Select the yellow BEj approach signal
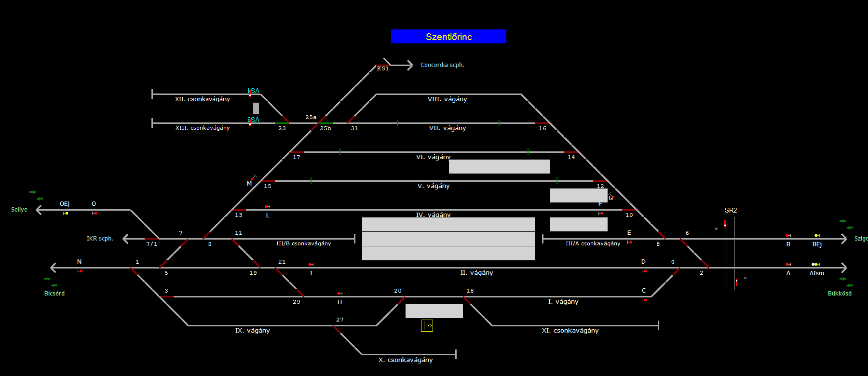This screenshot has width=868, height=376. (x=816, y=235)
